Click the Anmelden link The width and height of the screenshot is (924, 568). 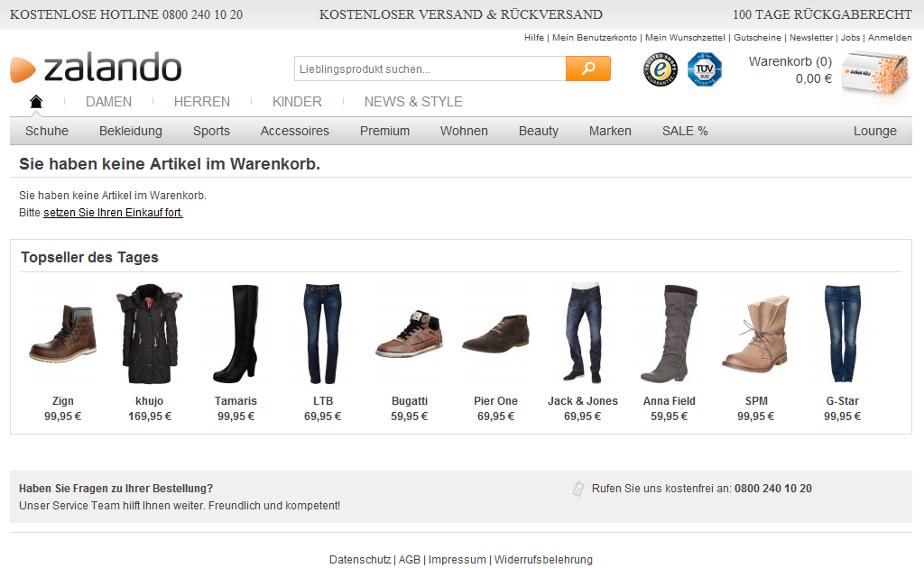(x=890, y=38)
